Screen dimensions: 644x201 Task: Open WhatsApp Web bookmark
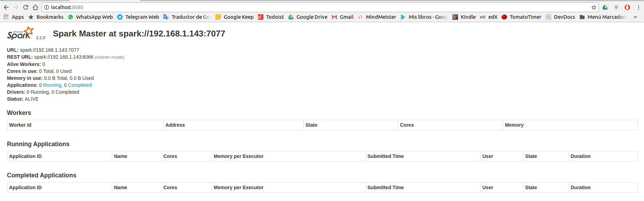(90, 17)
